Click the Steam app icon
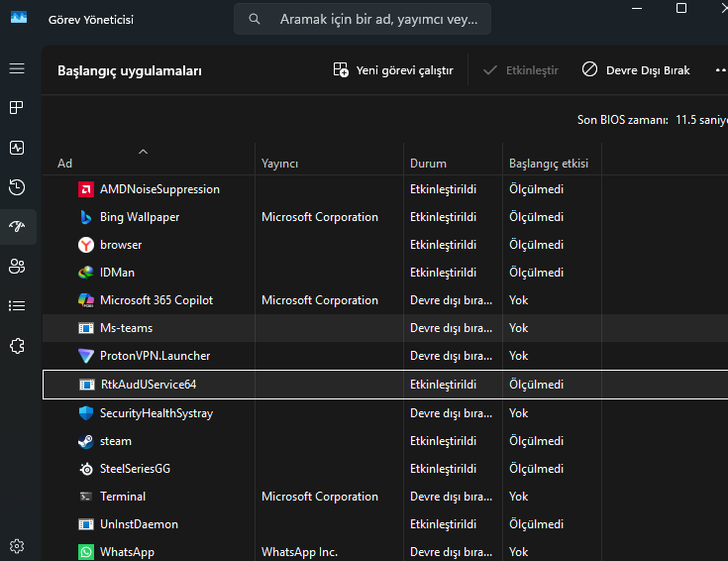This screenshot has width=728, height=561. click(x=85, y=441)
